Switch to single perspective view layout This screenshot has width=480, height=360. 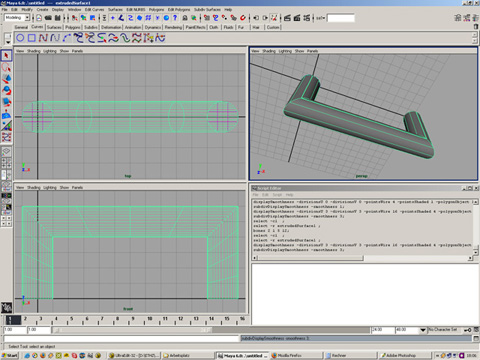click(x=6, y=152)
